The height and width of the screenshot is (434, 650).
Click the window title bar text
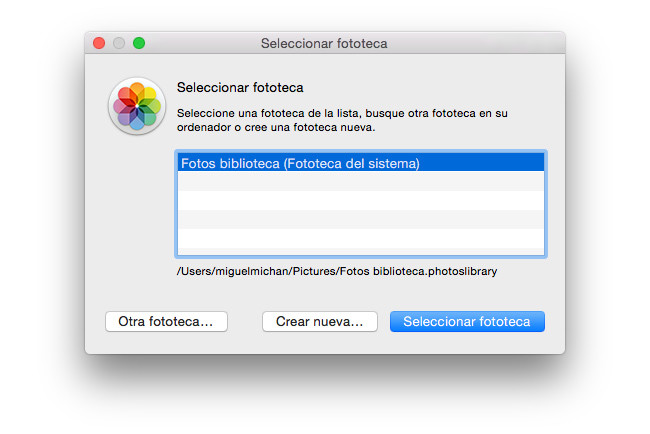click(324, 43)
